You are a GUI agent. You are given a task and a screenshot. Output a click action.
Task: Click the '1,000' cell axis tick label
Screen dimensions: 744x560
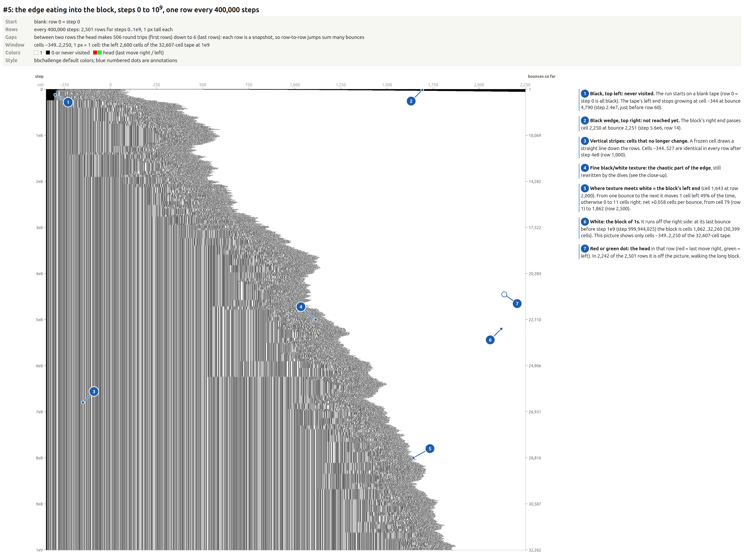click(x=295, y=85)
